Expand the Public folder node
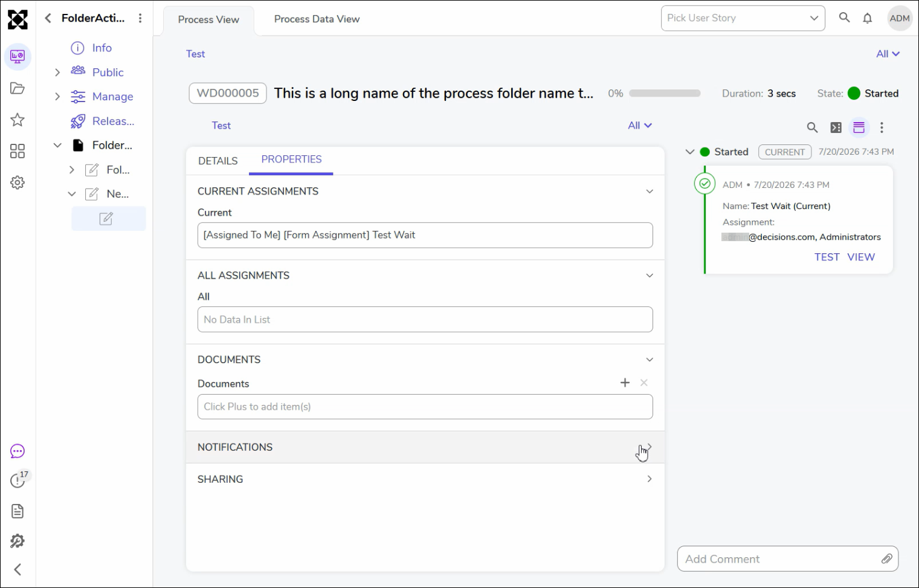The image size is (919, 588). pos(57,73)
